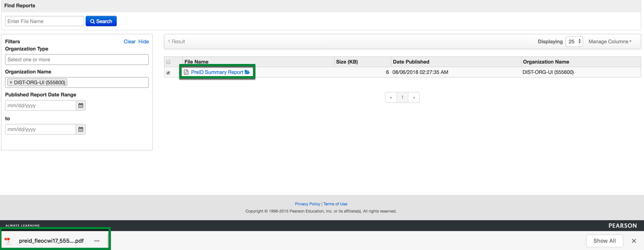Click Show All downloads button

tap(604, 241)
